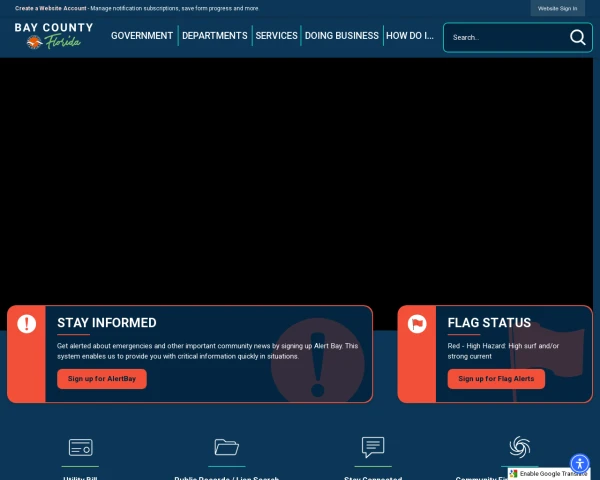Click the Bay County Florida logo
Screen dimensions: 600x480
pos(54,36)
